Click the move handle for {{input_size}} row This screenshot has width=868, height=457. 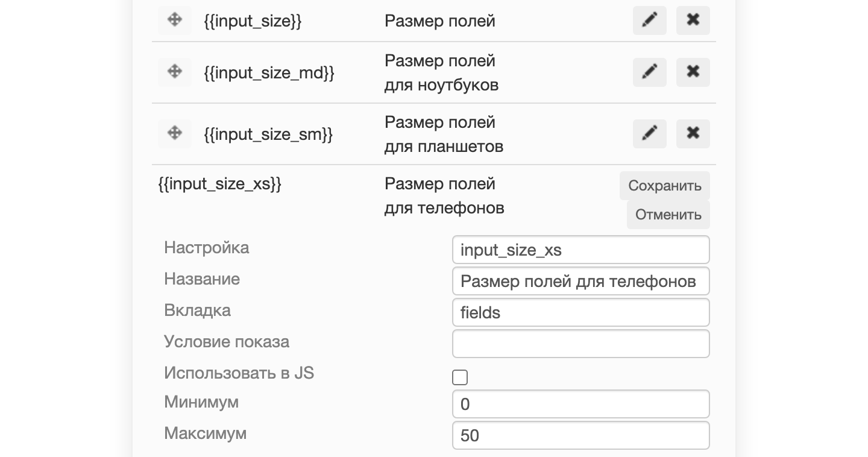[x=175, y=20]
